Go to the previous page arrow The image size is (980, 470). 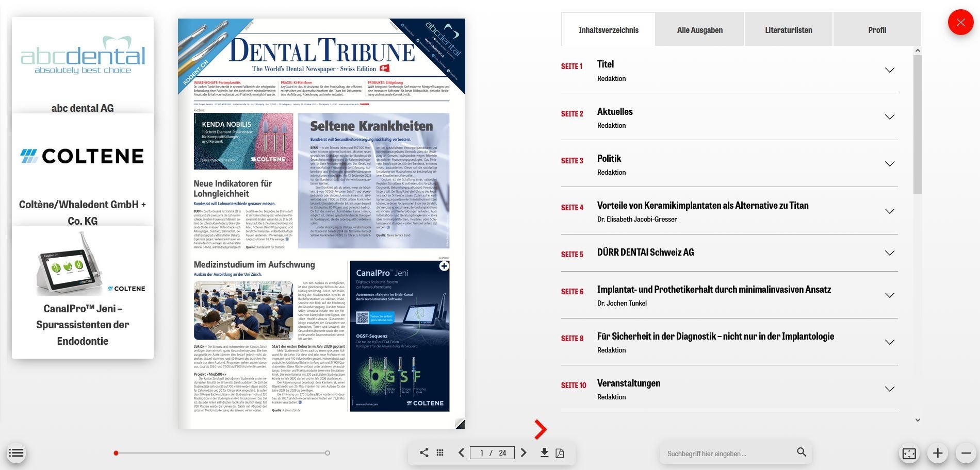click(x=461, y=452)
